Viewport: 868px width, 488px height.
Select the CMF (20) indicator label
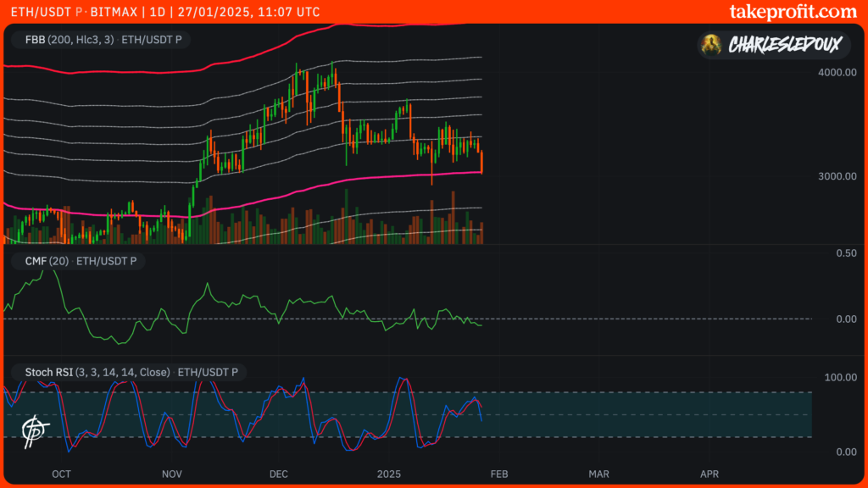[47, 262]
